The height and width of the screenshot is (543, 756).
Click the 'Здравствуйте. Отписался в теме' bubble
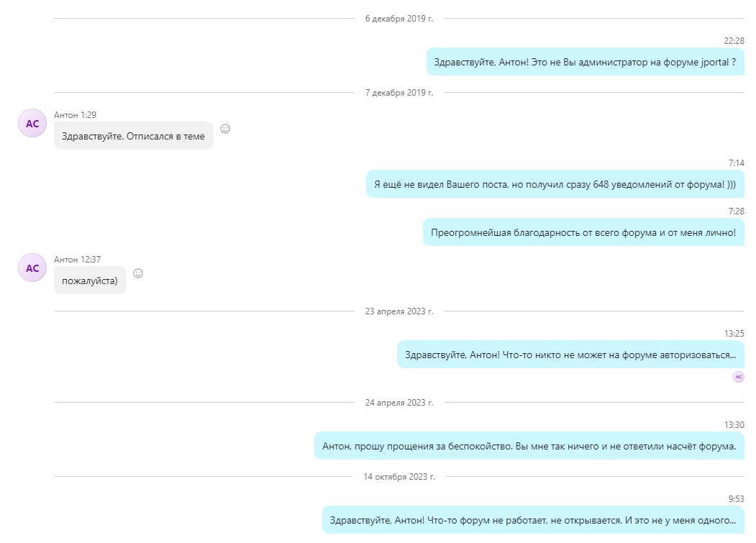point(133,136)
